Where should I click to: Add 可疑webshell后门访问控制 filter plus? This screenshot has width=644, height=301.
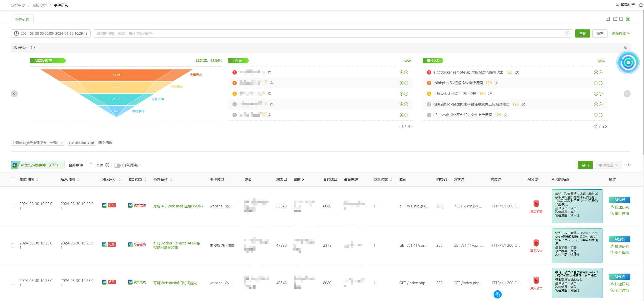pos(596,94)
